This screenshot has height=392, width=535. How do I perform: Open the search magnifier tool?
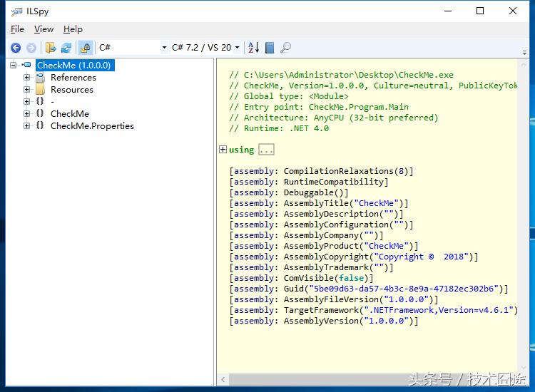click(285, 48)
